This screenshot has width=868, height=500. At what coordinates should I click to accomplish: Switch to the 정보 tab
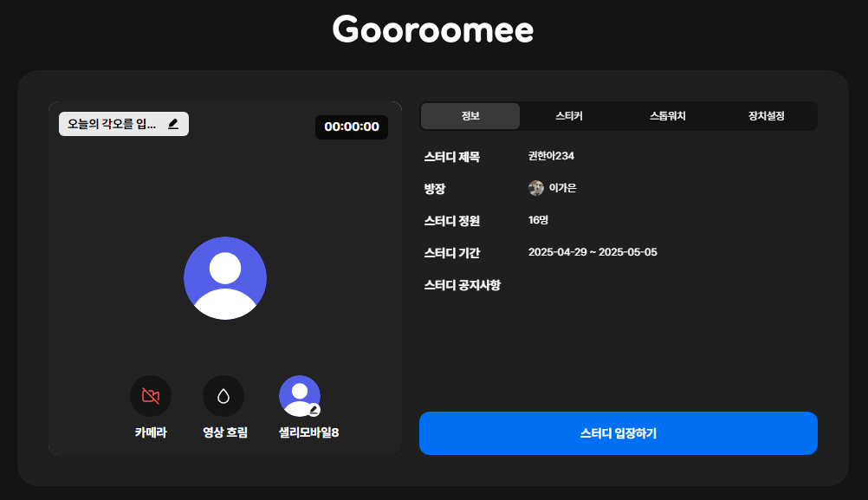click(470, 116)
